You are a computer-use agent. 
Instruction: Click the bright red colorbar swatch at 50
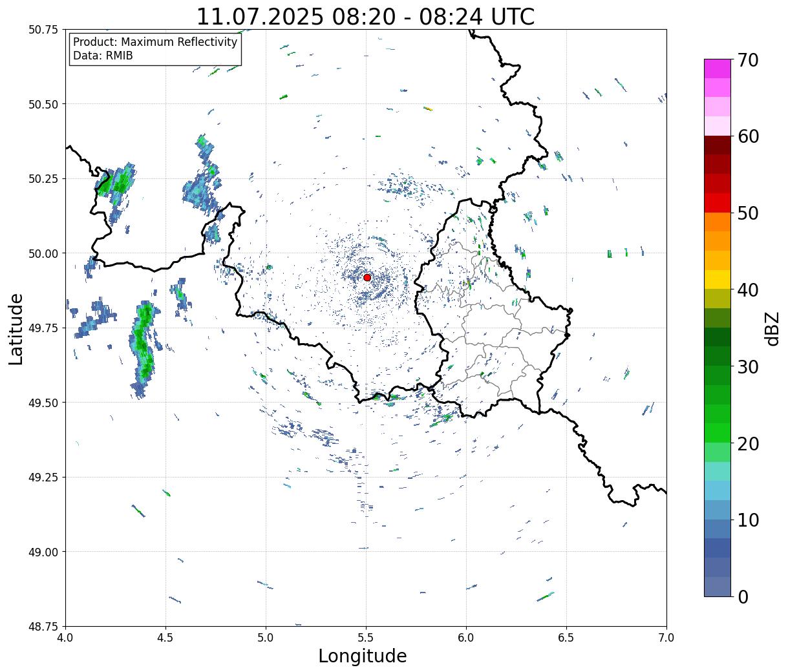pos(718,203)
